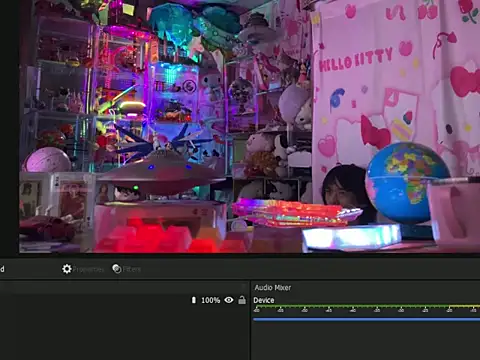
Task: Click the truncated source name in toolbar
Action: click(2, 269)
